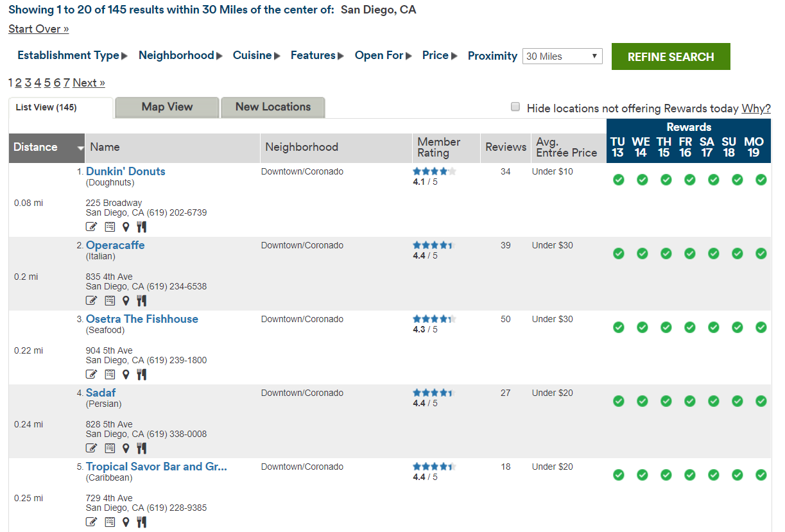Click Avg. Entrée Price column header
785x532 pixels.
[569, 148]
